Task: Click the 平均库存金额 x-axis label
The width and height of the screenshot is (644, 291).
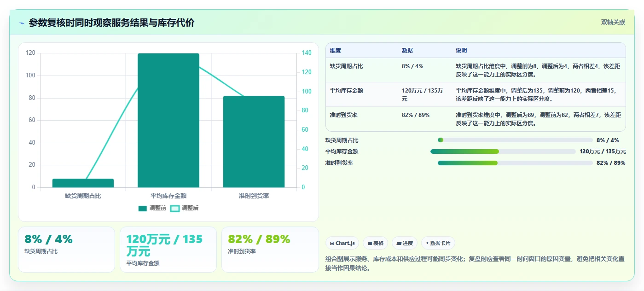Action: (168, 196)
